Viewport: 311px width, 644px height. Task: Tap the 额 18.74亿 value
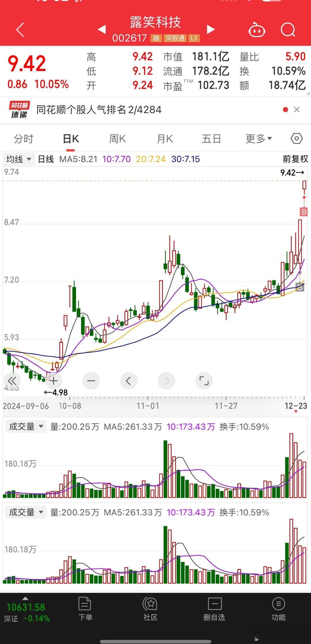point(287,85)
